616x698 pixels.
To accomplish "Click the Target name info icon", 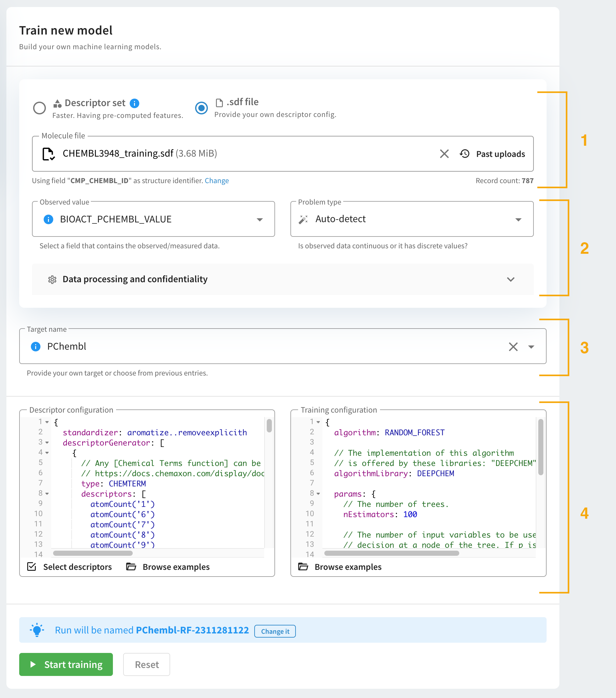I will click(36, 347).
